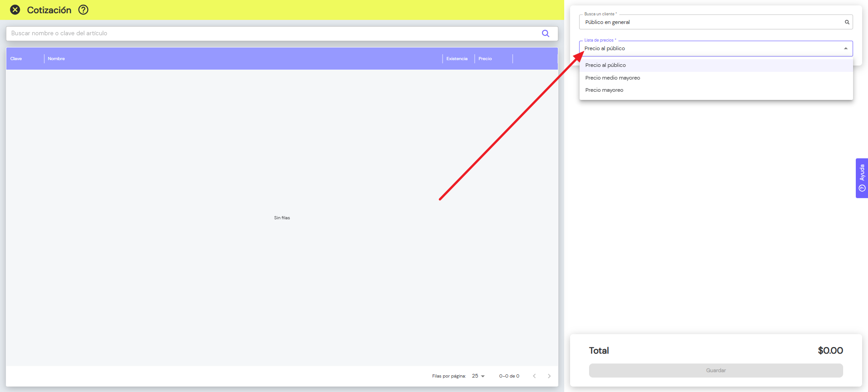Open the Ayuda side tab
868x392 pixels.
click(862, 178)
